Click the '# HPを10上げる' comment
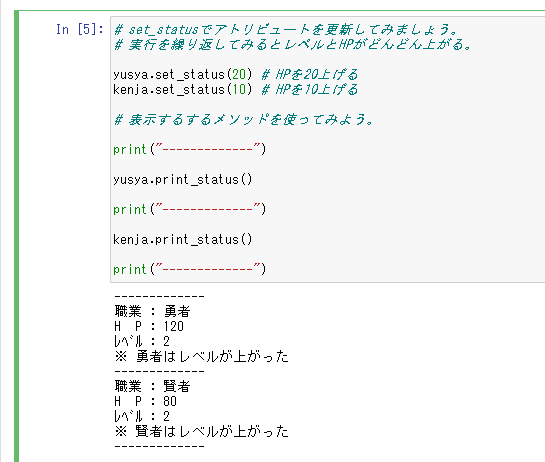 (x=309, y=90)
